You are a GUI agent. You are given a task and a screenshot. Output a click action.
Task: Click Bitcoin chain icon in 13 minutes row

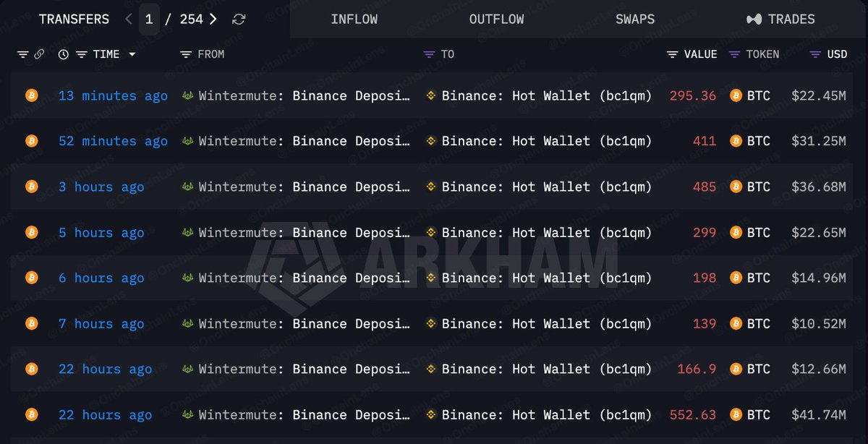point(31,95)
